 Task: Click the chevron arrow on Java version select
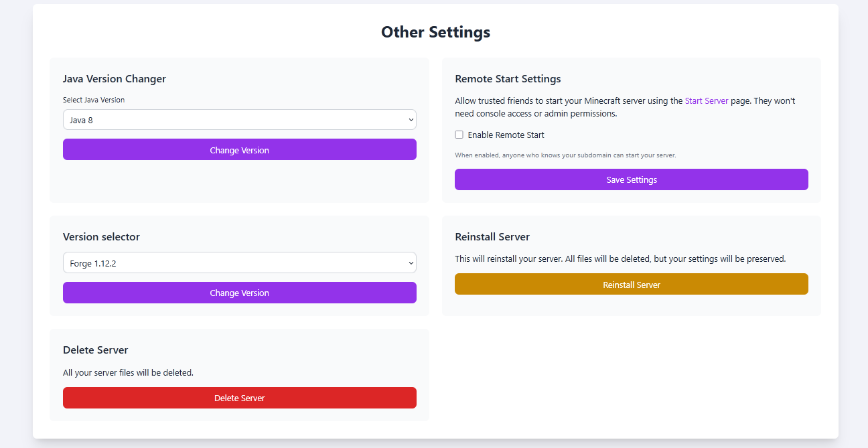[411, 120]
